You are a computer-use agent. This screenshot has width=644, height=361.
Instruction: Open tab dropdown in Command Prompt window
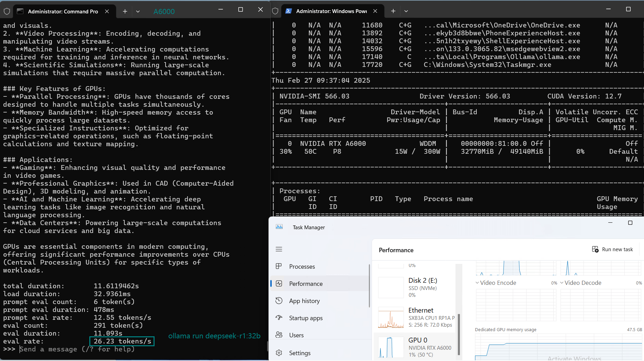pyautogui.click(x=138, y=11)
